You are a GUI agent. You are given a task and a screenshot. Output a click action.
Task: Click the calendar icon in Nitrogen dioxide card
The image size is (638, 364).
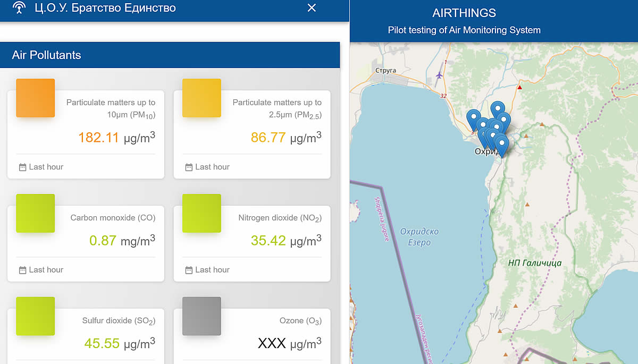(189, 270)
